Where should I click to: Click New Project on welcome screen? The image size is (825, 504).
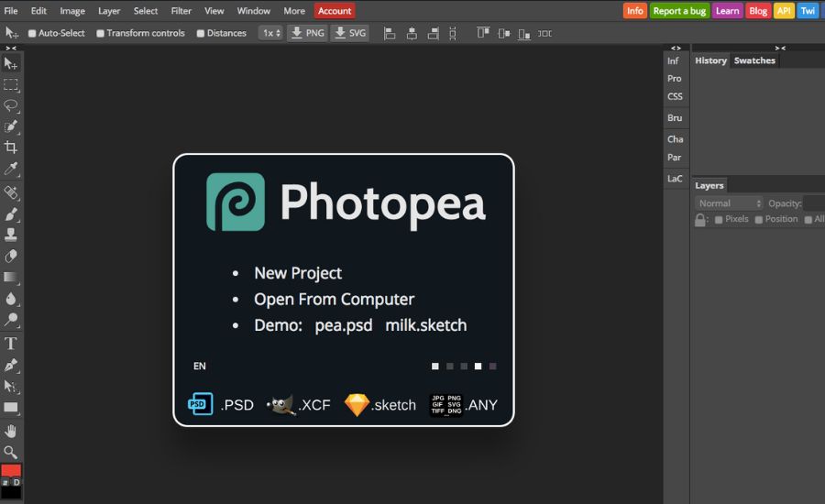click(298, 273)
